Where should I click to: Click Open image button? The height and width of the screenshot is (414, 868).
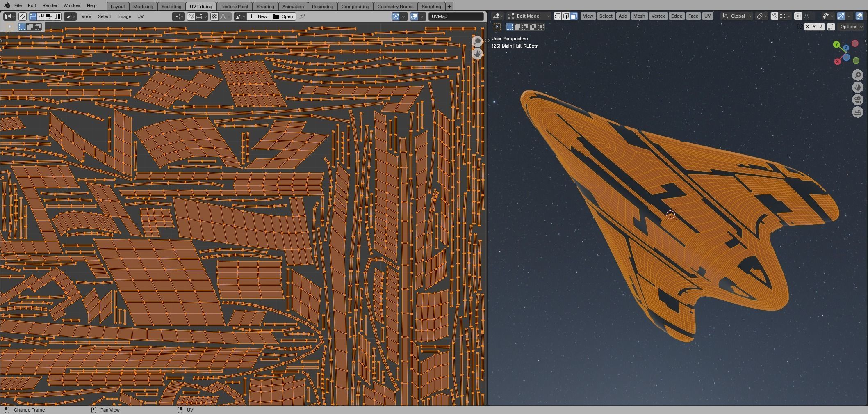(x=283, y=16)
